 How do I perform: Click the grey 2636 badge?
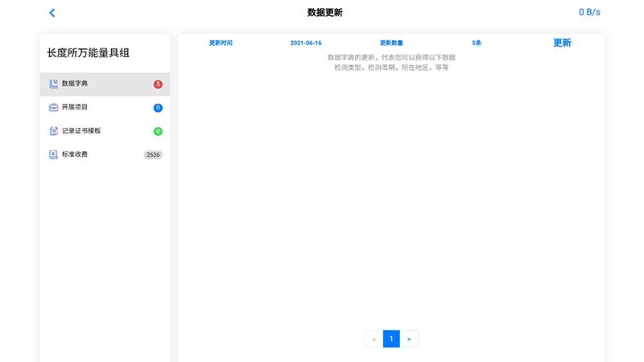click(153, 154)
